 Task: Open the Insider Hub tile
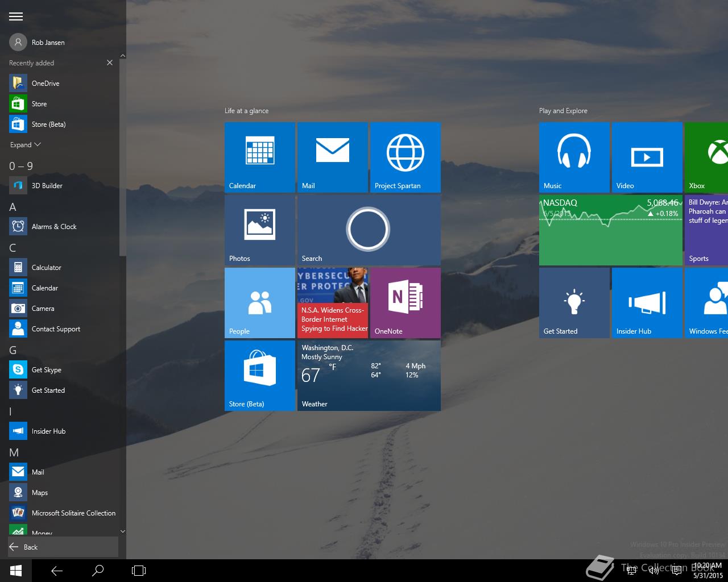(x=647, y=303)
